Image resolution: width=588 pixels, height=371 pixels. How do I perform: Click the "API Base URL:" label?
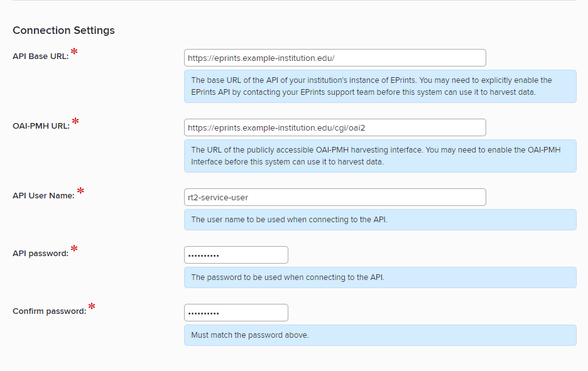[40, 56]
